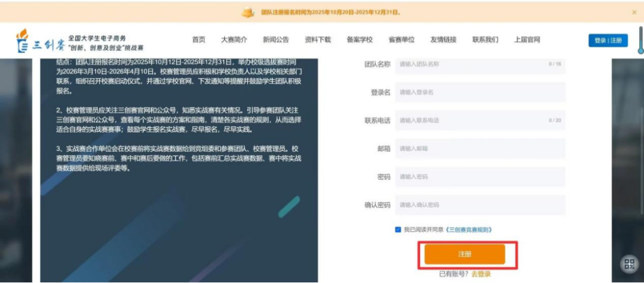Visit 上届官网 link
The image size is (644, 283).
pyautogui.click(x=527, y=40)
